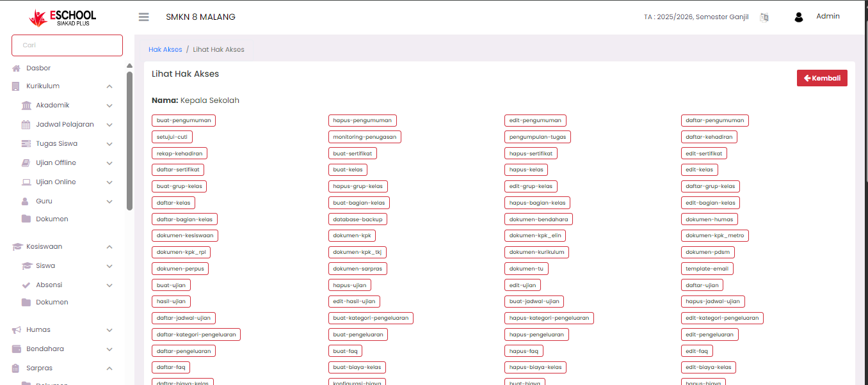Click the Jadwal Pelajaran calendar icon
The width and height of the screenshot is (868, 385).
pyautogui.click(x=26, y=125)
